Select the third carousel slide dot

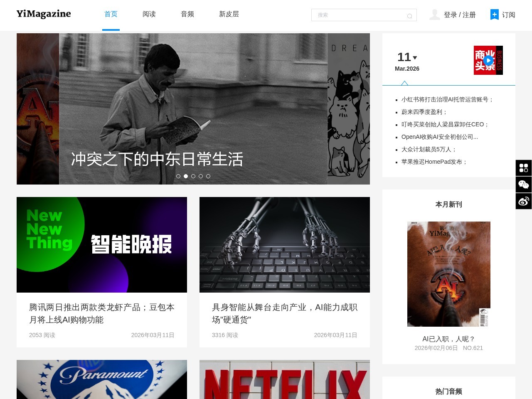[x=193, y=176]
